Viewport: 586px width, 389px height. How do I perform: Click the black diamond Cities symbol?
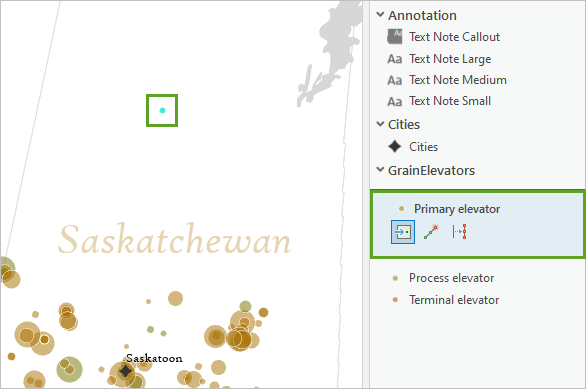tap(395, 146)
